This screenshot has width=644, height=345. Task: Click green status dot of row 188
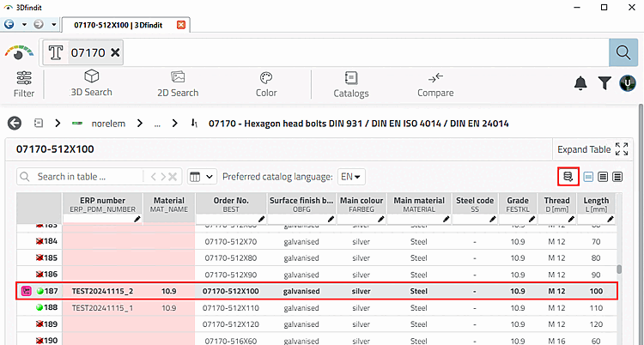coord(39,307)
